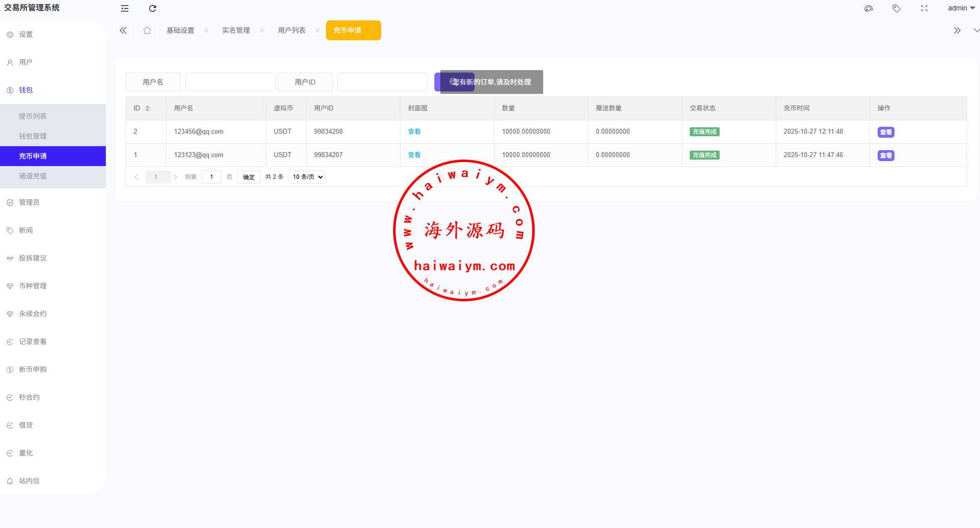Click the refresh page icon
The image size is (980, 528).
pos(153,8)
